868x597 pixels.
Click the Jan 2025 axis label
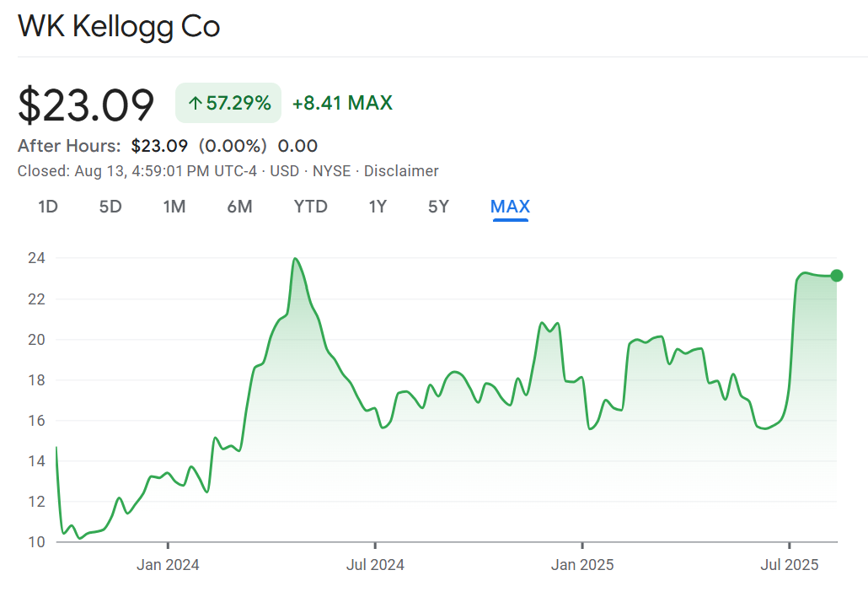point(582,565)
